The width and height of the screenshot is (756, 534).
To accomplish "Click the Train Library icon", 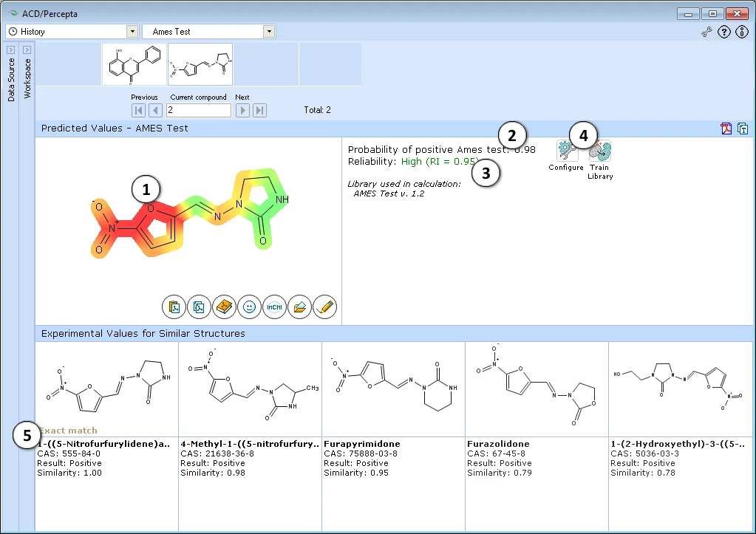I will click(600, 151).
